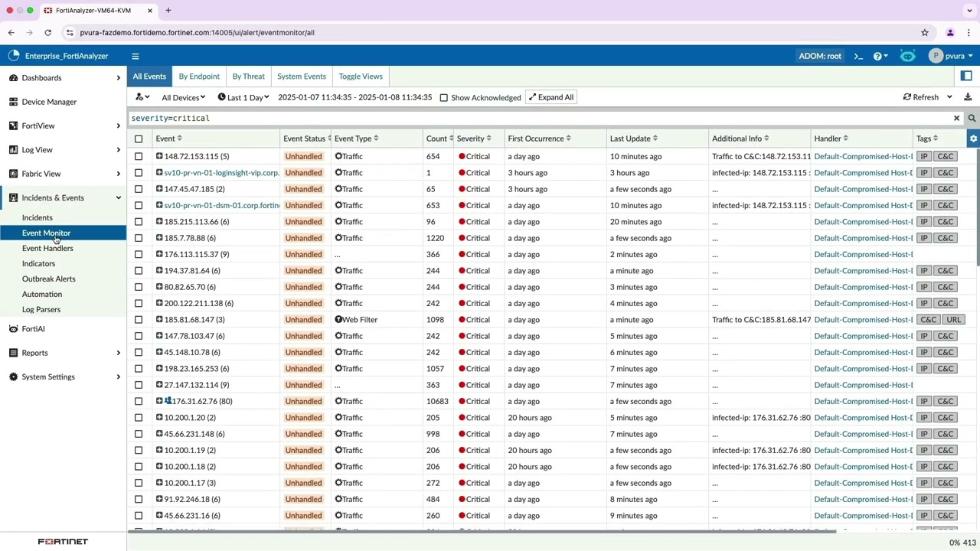
Task: Click the System Settings sidebar icon
Action: click(13, 377)
